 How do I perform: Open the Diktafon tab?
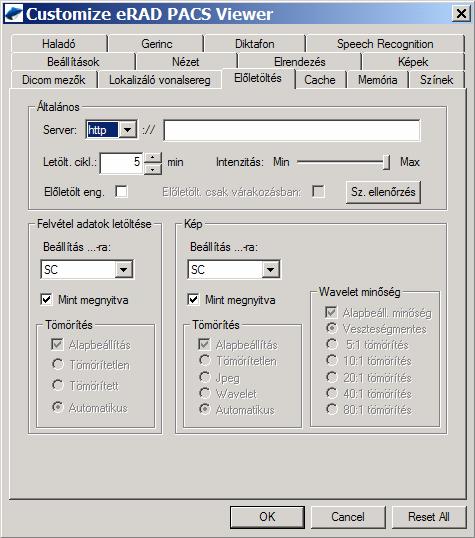(255, 44)
